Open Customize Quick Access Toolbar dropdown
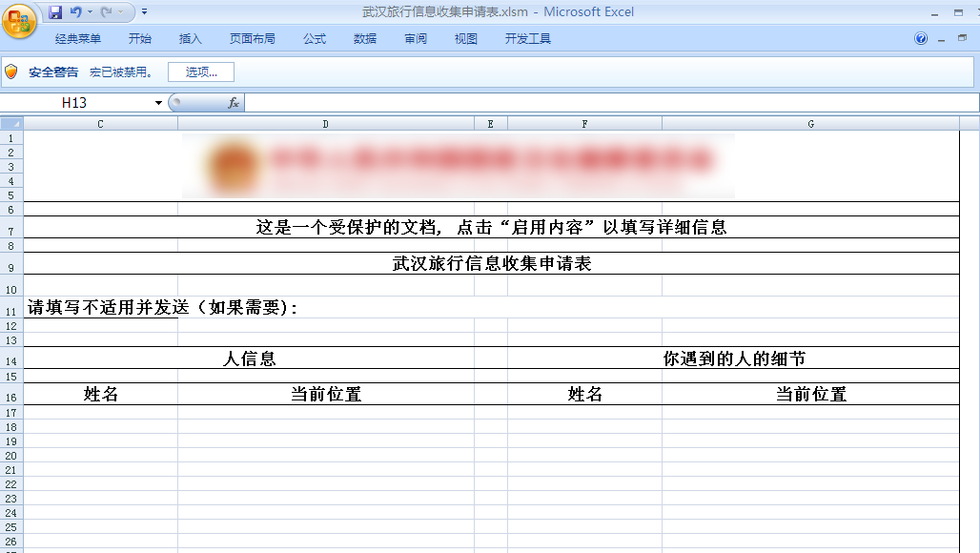This screenshot has width=980, height=553. point(144,12)
